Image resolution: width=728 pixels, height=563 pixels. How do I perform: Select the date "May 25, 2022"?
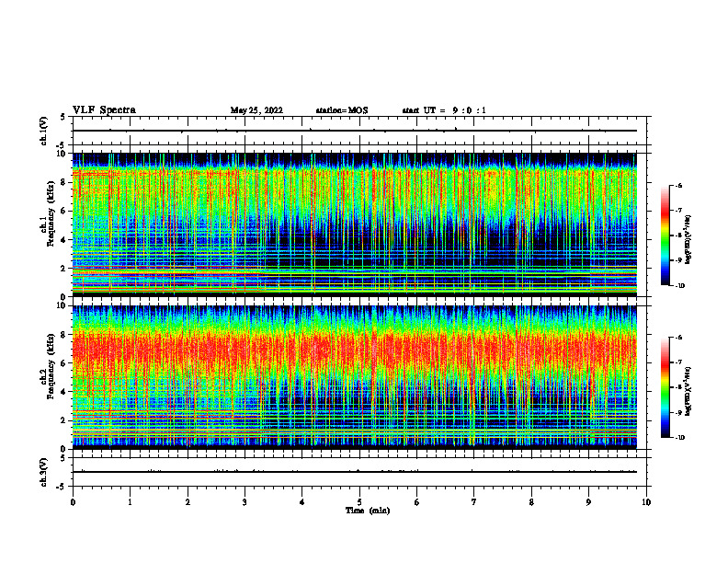(x=256, y=110)
